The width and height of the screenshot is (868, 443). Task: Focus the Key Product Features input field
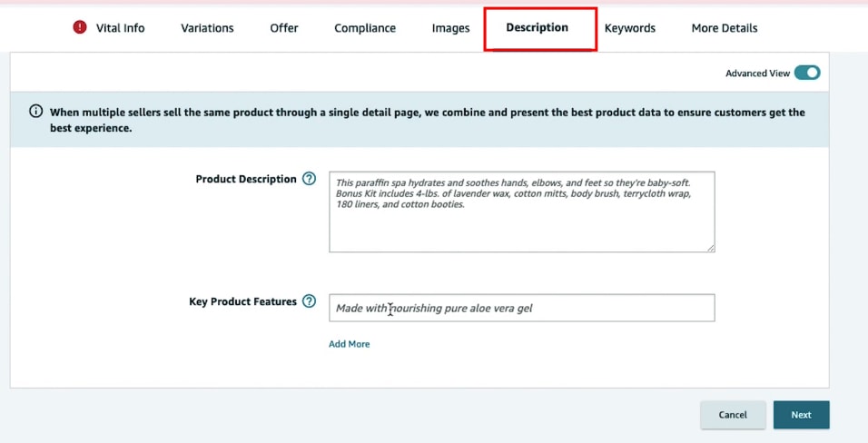tap(521, 308)
